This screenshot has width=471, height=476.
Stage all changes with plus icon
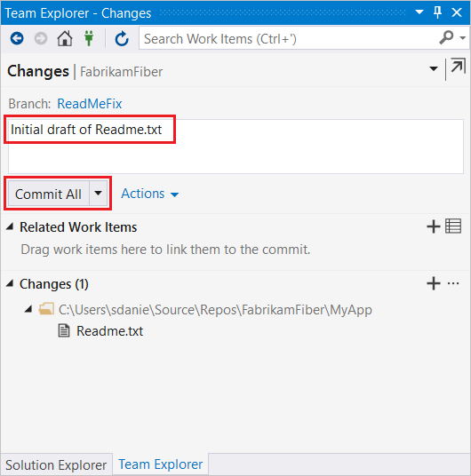pyautogui.click(x=434, y=283)
